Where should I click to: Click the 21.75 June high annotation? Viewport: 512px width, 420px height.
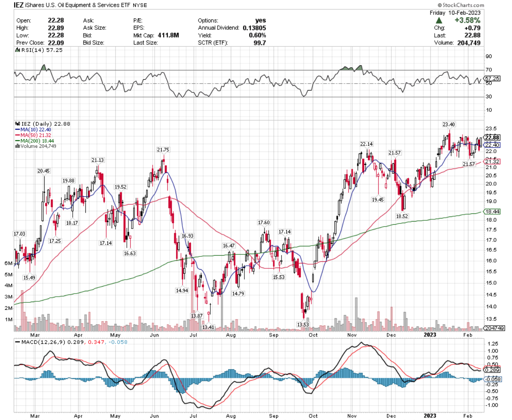tap(163, 150)
